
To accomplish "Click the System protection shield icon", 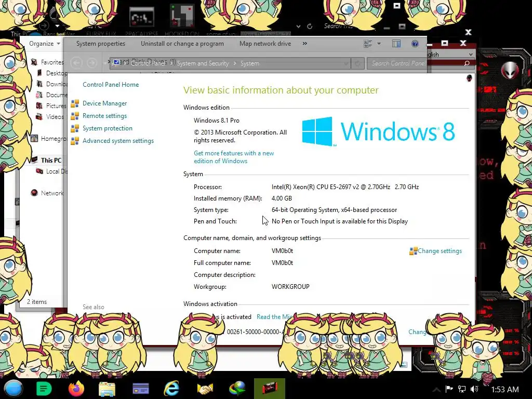I will (x=75, y=129).
